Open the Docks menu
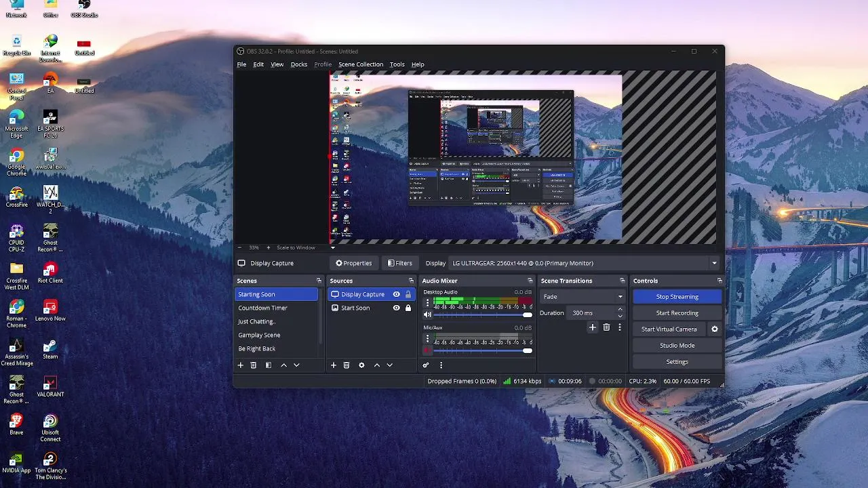868x488 pixels. [x=299, y=64]
